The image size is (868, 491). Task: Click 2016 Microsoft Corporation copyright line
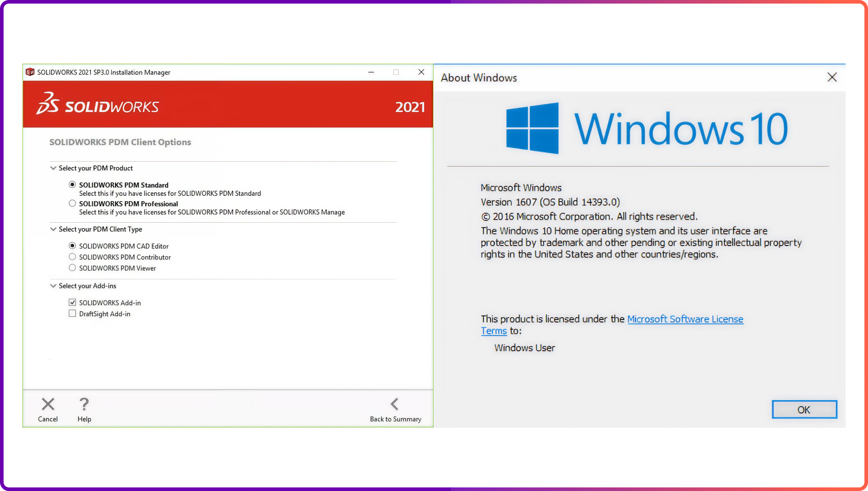tap(589, 216)
